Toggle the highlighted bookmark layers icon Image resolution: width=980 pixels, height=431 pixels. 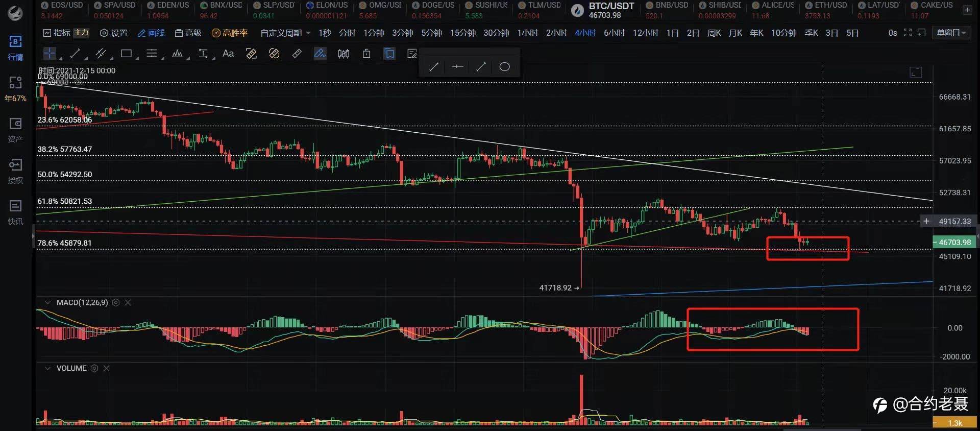pyautogui.click(x=389, y=53)
